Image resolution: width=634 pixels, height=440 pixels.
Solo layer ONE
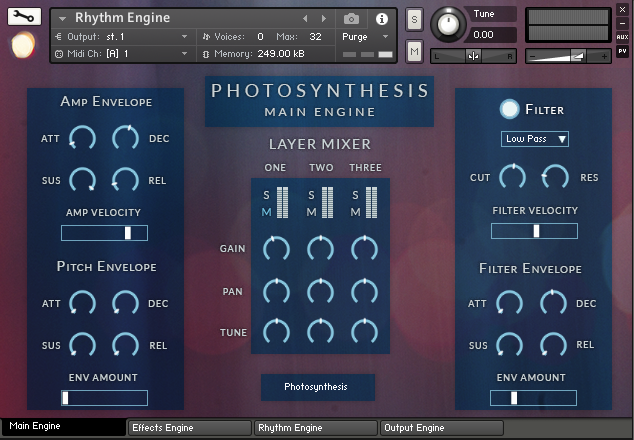pyautogui.click(x=266, y=195)
